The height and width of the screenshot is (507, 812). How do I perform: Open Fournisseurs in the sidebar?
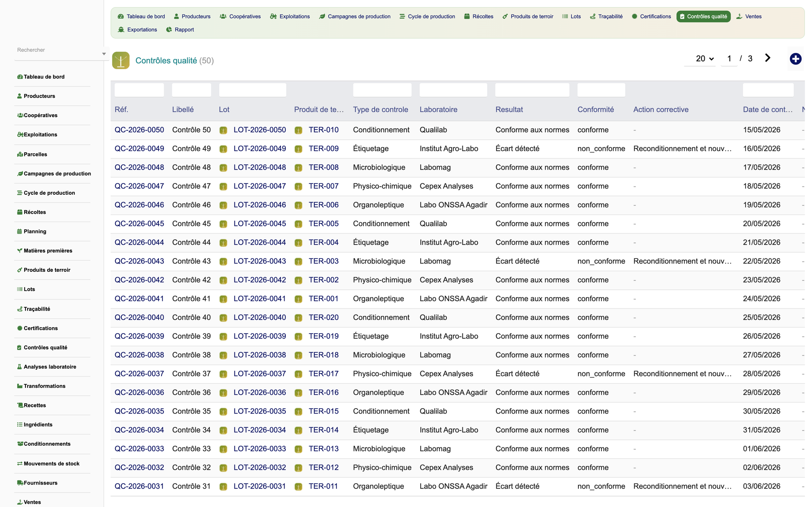pyautogui.click(x=37, y=483)
